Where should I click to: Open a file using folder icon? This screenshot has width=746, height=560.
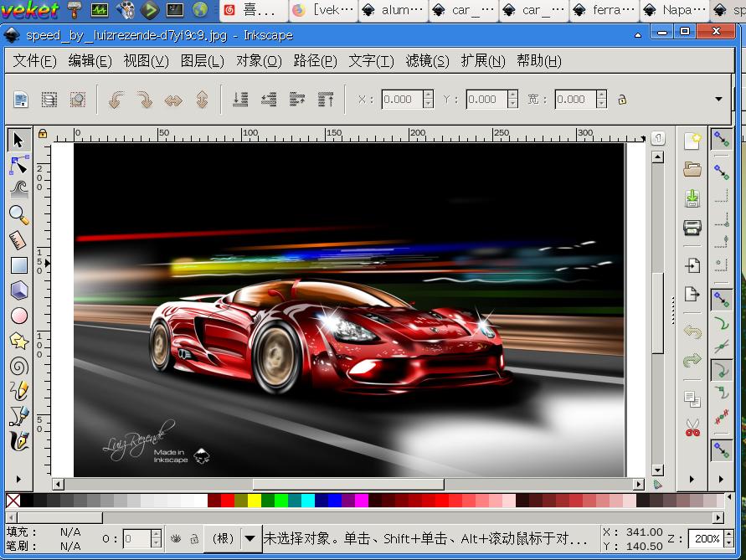692,170
